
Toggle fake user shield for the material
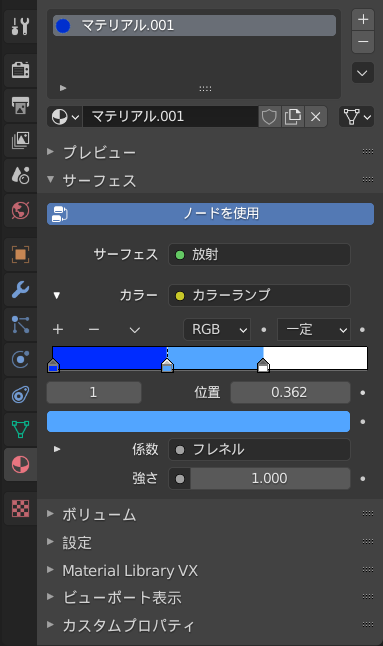pyautogui.click(x=269, y=117)
